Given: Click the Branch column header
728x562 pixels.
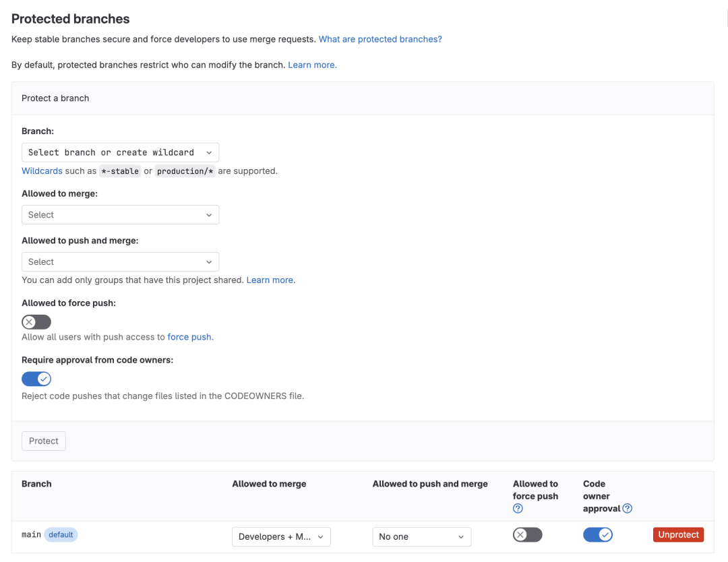Looking at the screenshot, I should [x=36, y=483].
